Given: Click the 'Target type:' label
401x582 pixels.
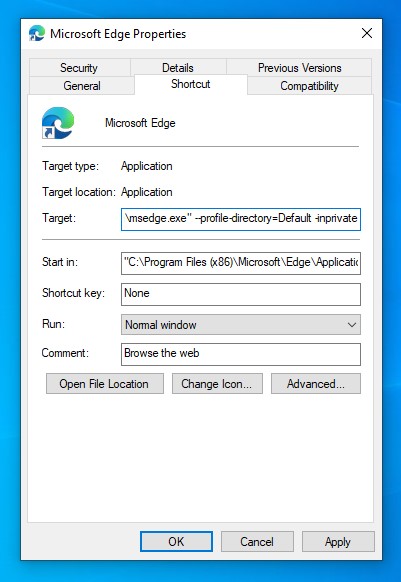Looking at the screenshot, I should tap(71, 166).
